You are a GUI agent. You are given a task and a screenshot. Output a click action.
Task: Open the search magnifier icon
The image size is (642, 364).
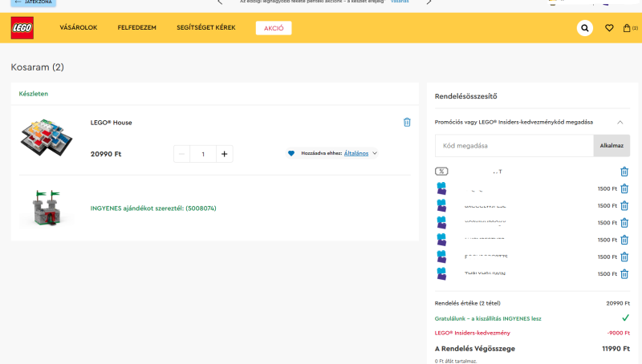585,28
